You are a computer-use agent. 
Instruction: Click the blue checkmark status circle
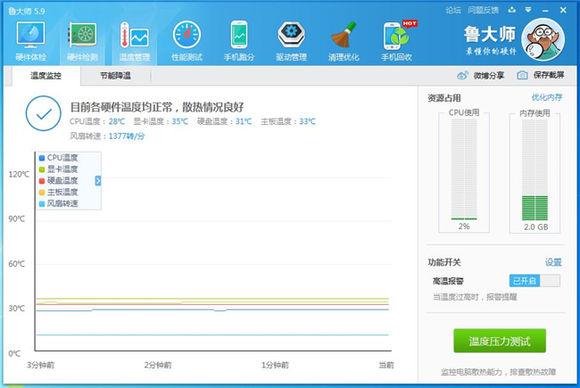click(x=44, y=113)
